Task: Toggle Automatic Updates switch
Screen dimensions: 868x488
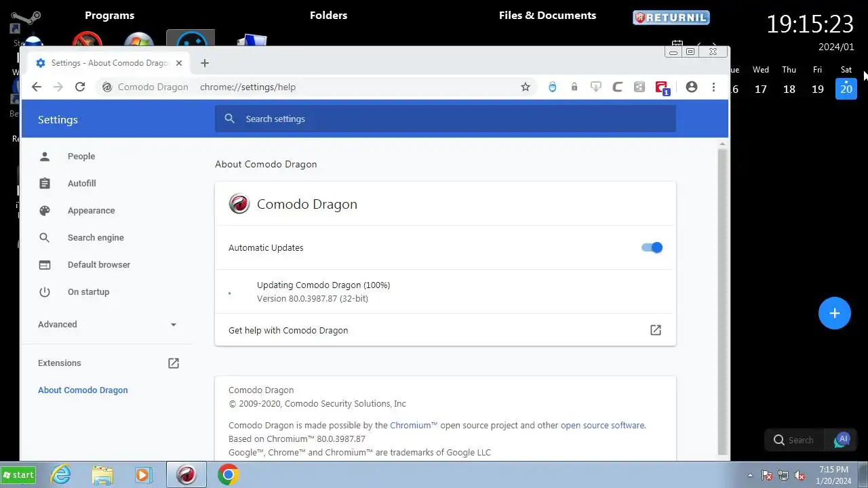Action: 652,247
